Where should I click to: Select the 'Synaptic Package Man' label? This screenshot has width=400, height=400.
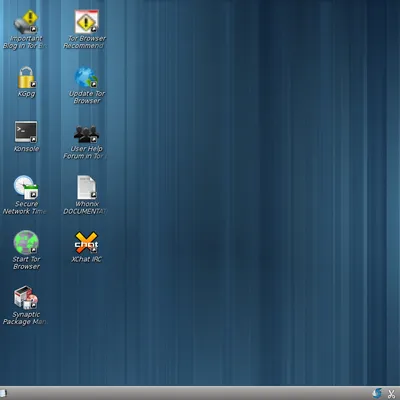click(25, 318)
